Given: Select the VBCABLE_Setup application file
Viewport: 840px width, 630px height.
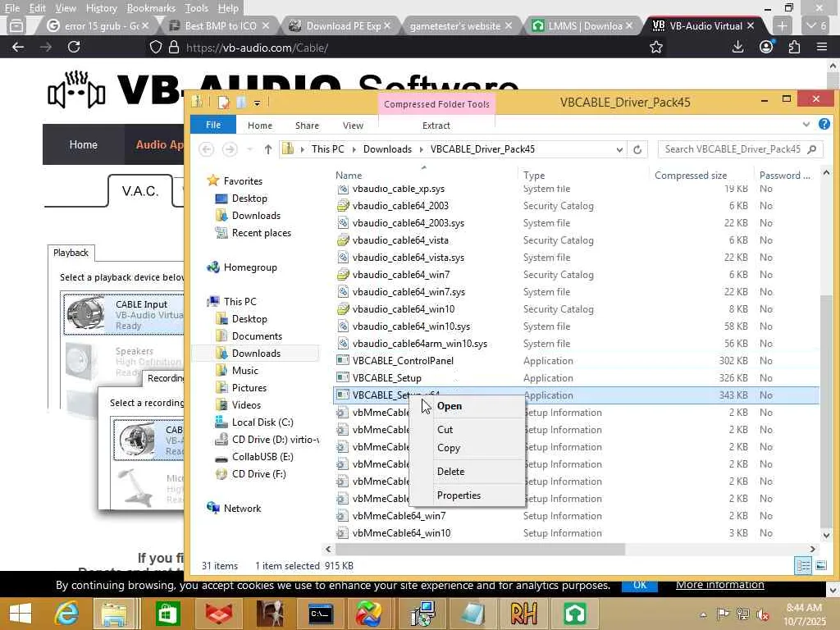Looking at the screenshot, I should (387, 378).
